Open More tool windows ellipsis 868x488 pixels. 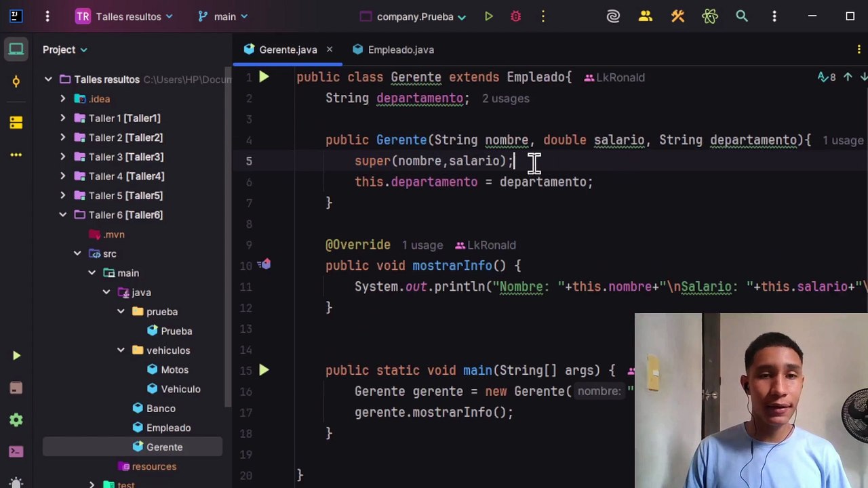tap(16, 155)
